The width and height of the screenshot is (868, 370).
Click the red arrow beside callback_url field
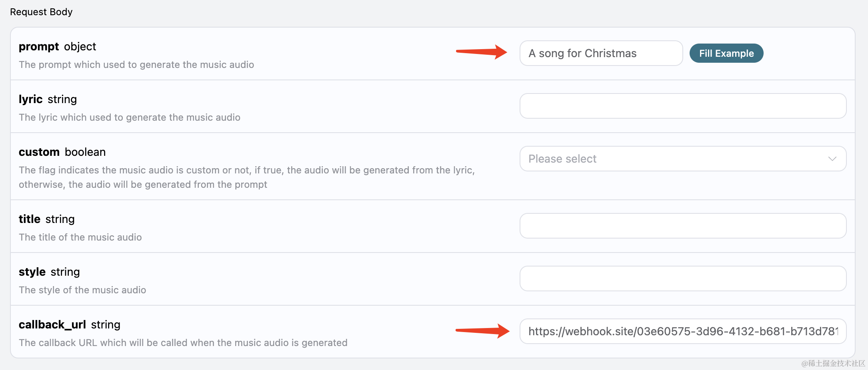(482, 331)
